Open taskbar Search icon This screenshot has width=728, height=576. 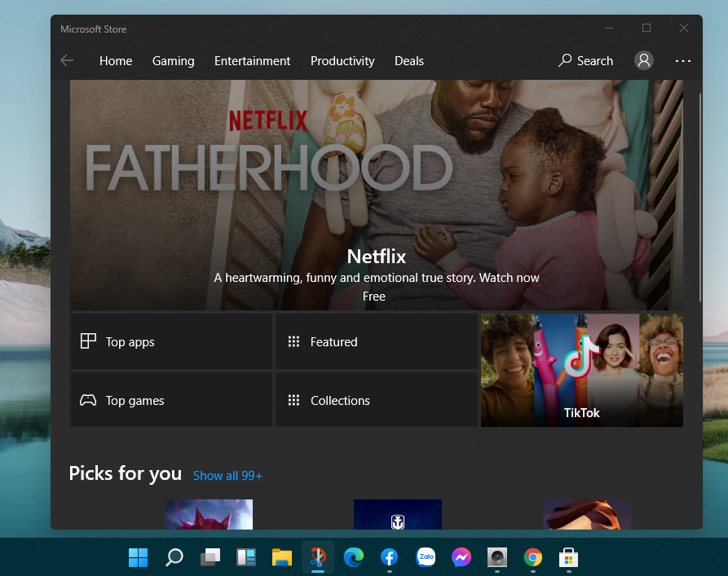click(174, 557)
